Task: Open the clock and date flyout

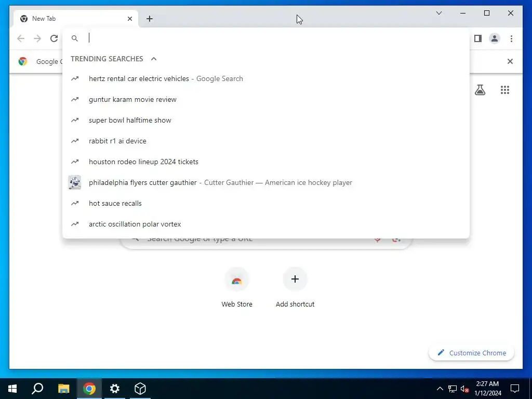Action: click(x=487, y=389)
